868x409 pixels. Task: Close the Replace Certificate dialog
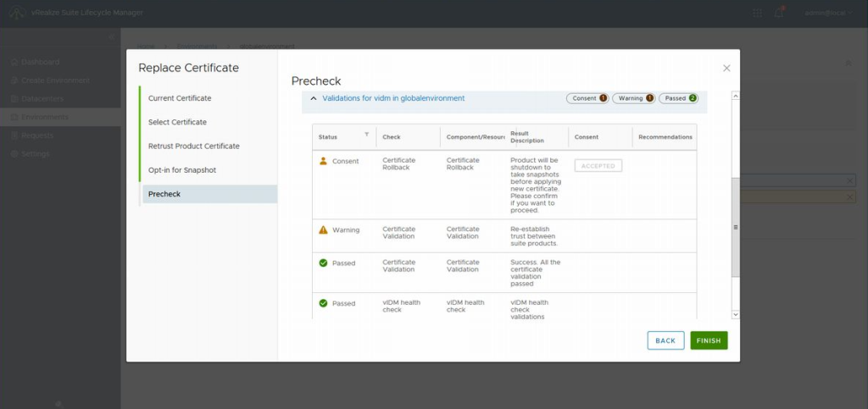click(x=726, y=68)
